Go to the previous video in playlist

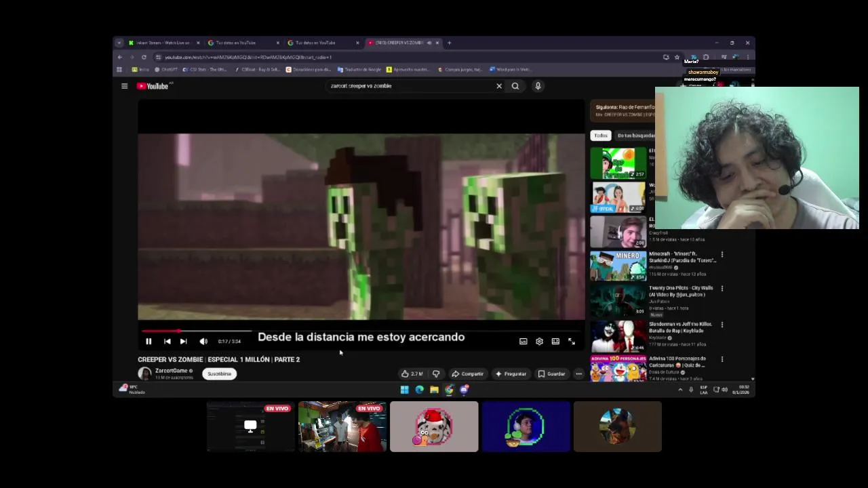pyautogui.click(x=167, y=342)
